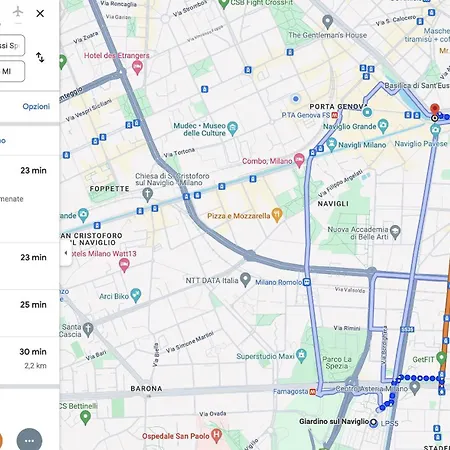The width and height of the screenshot is (450, 450).
Task: Click the NTT DATA Italia pin
Action: 245,280
